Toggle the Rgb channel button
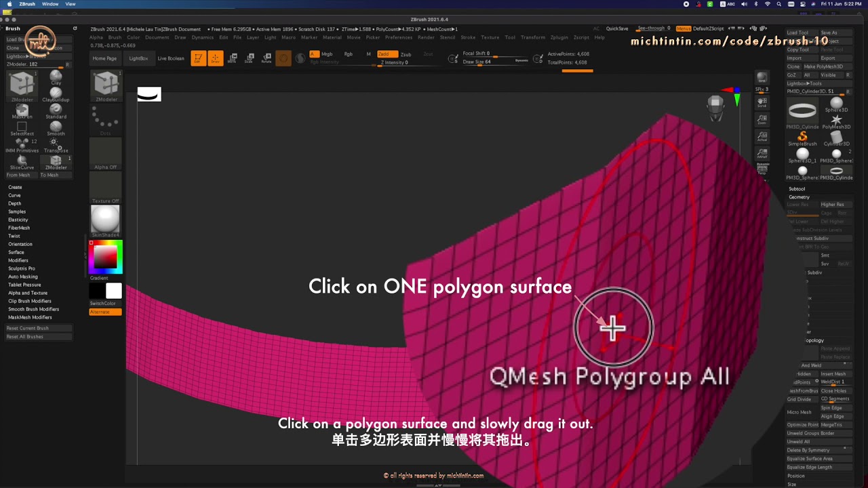 (x=348, y=54)
